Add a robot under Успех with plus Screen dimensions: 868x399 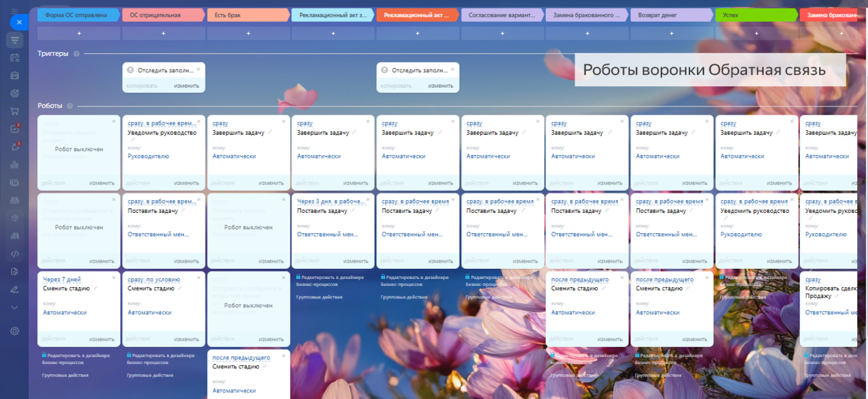pyautogui.click(x=757, y=33)
